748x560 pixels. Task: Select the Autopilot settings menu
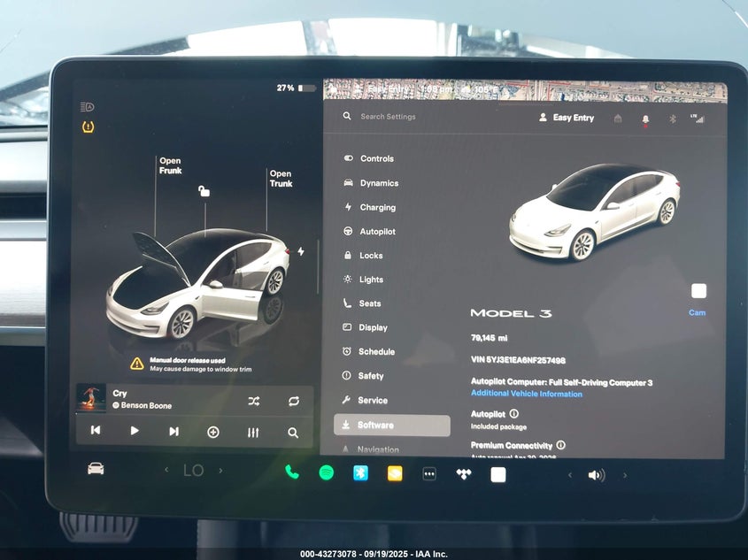click(x=377, y=232)
